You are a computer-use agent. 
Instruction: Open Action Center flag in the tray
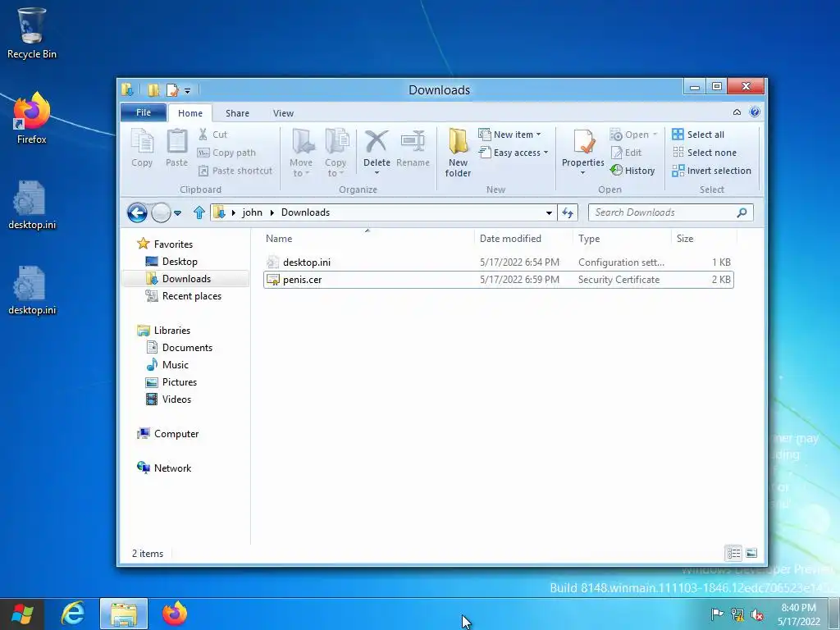click(717, 614)
